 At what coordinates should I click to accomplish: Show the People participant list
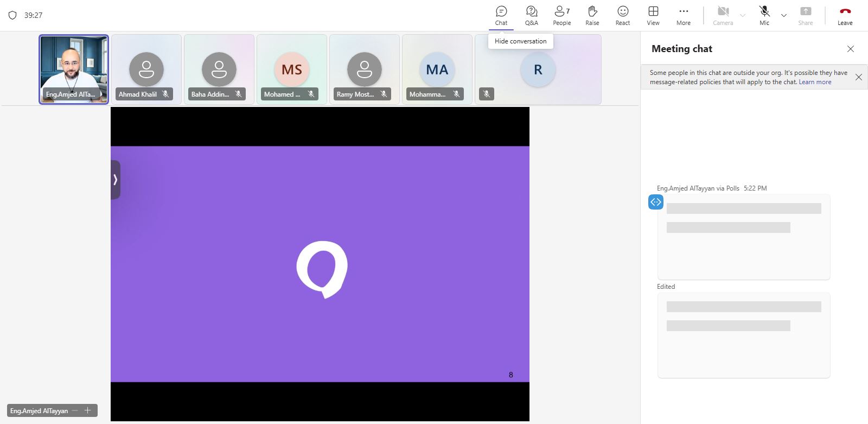click(x=561, y=15)
